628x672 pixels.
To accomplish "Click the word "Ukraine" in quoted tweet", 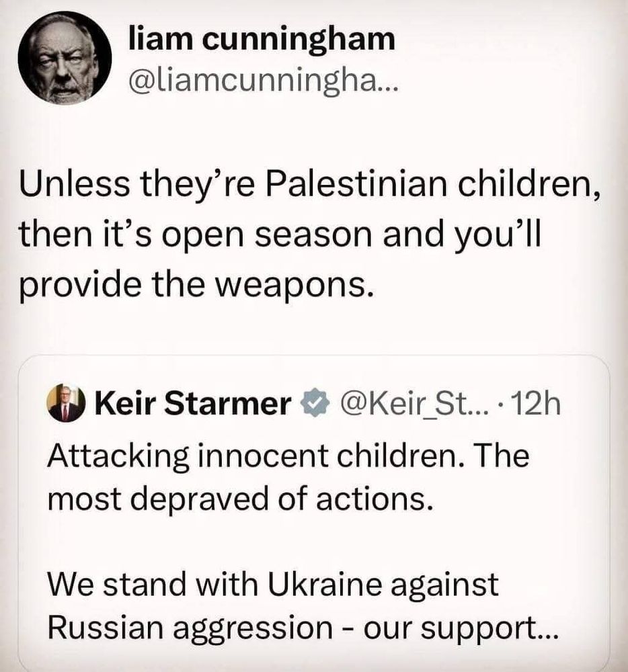I will [325, 584].
